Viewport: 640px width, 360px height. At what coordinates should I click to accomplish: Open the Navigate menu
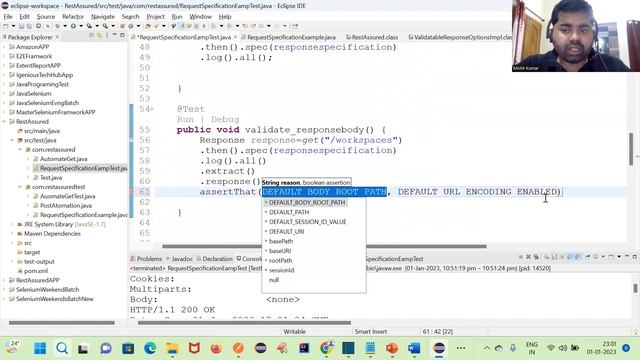[103, 17]
